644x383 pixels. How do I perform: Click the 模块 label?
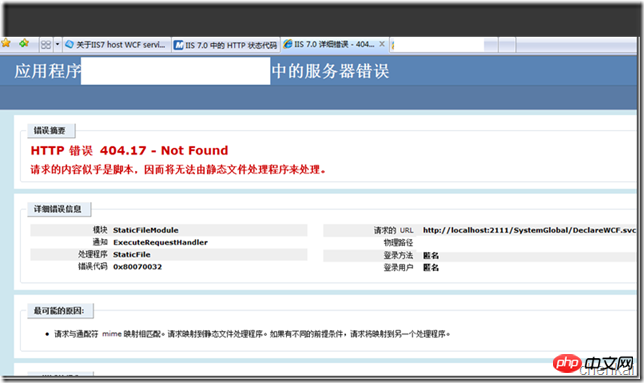pyautogui.click(x=100, y=230)
